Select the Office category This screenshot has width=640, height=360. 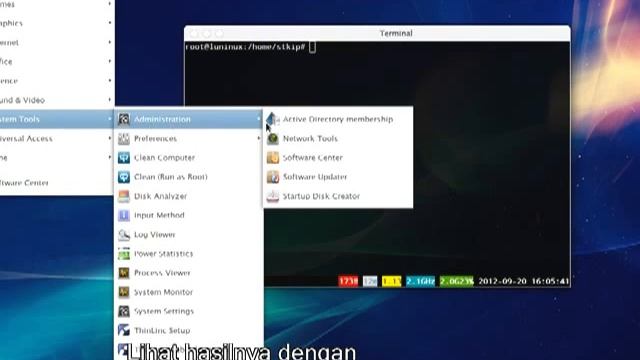pos(57,62)
